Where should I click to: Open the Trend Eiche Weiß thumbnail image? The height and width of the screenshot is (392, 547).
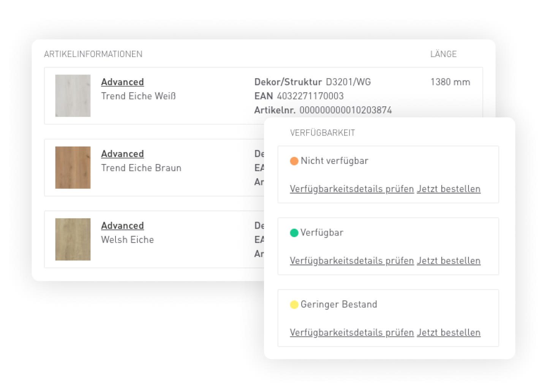click(x=73, y=96)
